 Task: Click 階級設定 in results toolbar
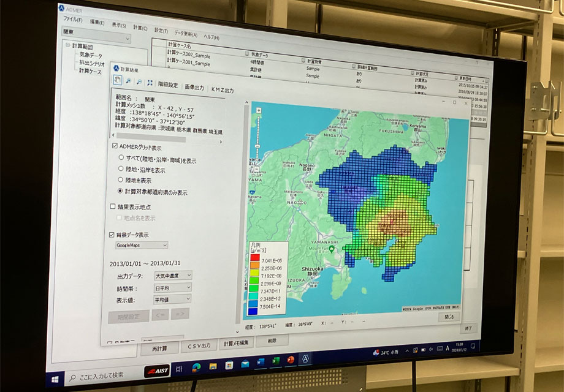click(168, 85)
